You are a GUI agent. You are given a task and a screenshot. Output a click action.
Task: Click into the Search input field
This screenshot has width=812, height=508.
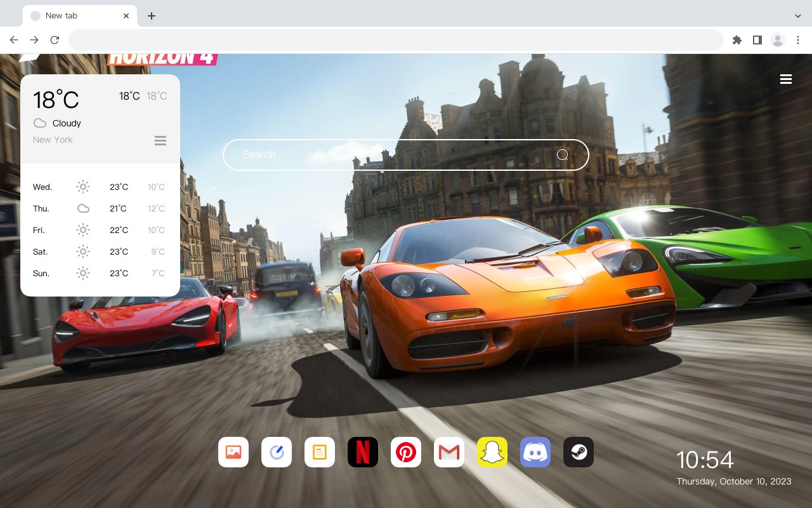406,155
